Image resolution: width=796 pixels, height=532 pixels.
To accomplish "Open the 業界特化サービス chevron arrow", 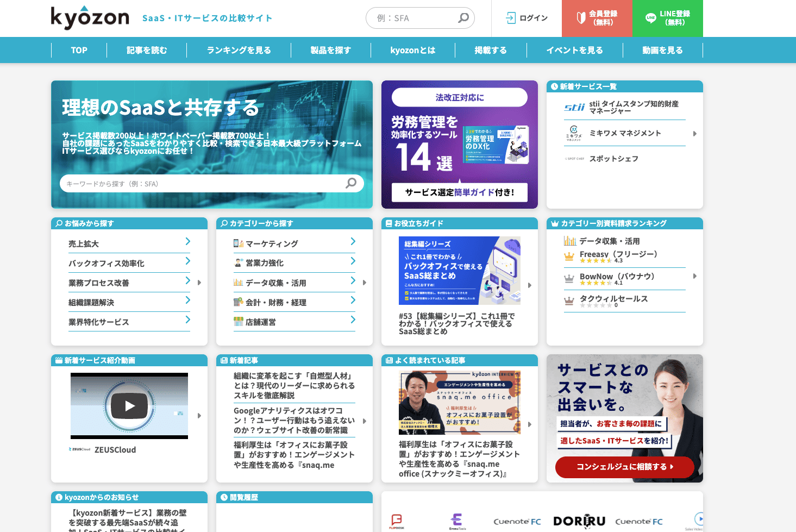I will tap(187, 320).
